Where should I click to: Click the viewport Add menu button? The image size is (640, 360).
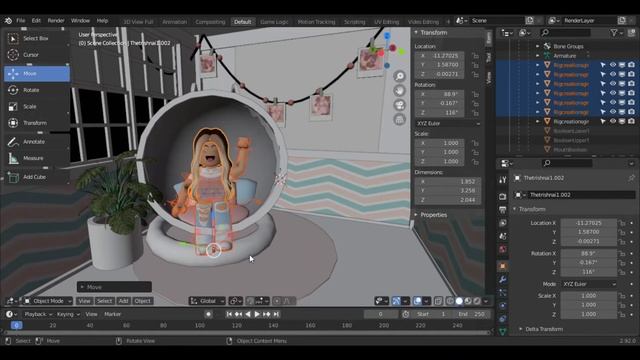pos(123,301)
